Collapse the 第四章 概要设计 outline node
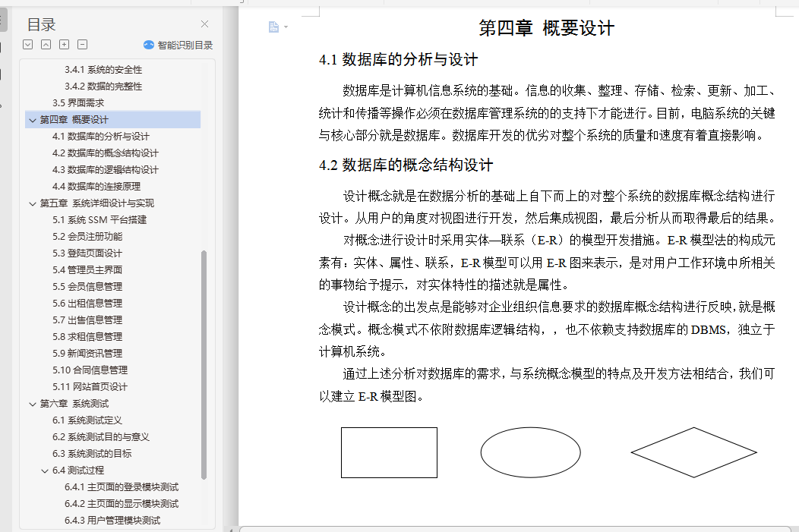 click(x=33, y=120)
